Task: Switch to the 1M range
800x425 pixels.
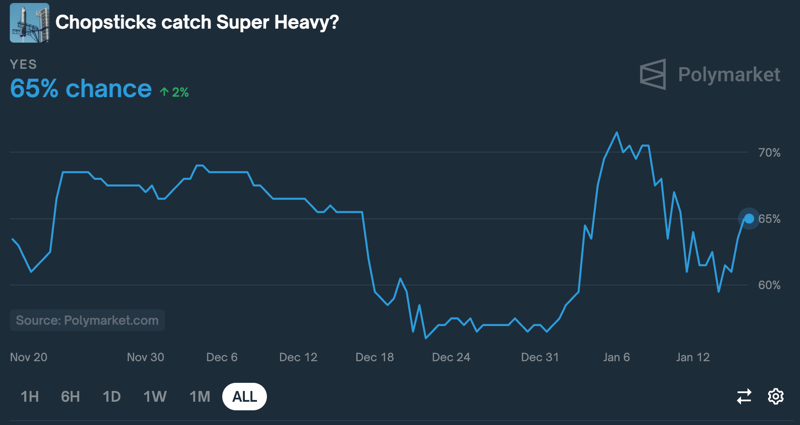Action: [199, 397]
